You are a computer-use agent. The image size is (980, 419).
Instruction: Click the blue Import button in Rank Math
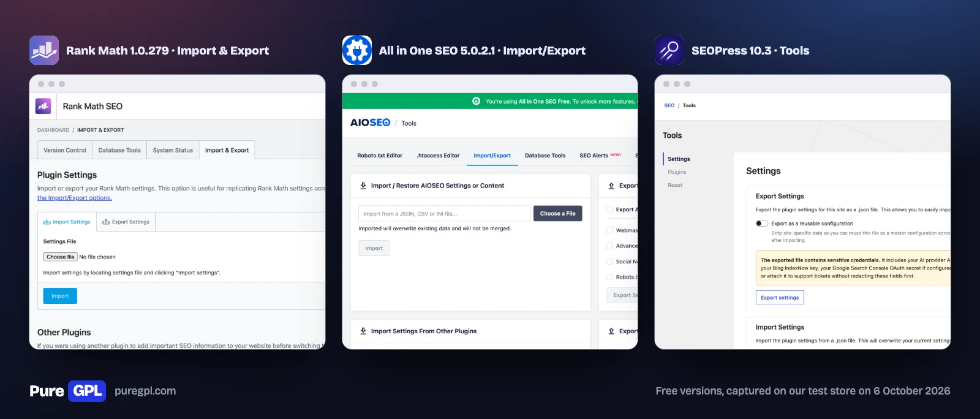click(x=60, y=296)
